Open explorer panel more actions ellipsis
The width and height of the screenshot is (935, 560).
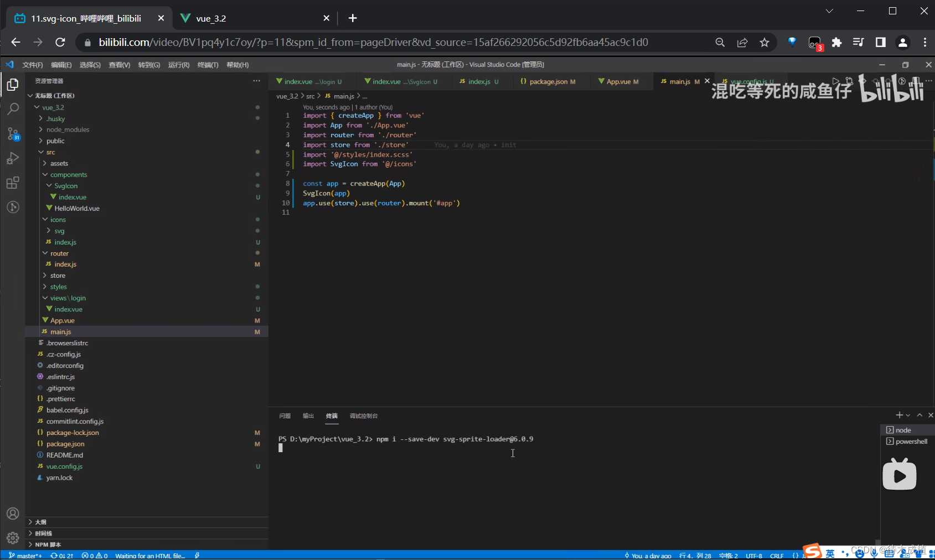click(x=256, y=81)
